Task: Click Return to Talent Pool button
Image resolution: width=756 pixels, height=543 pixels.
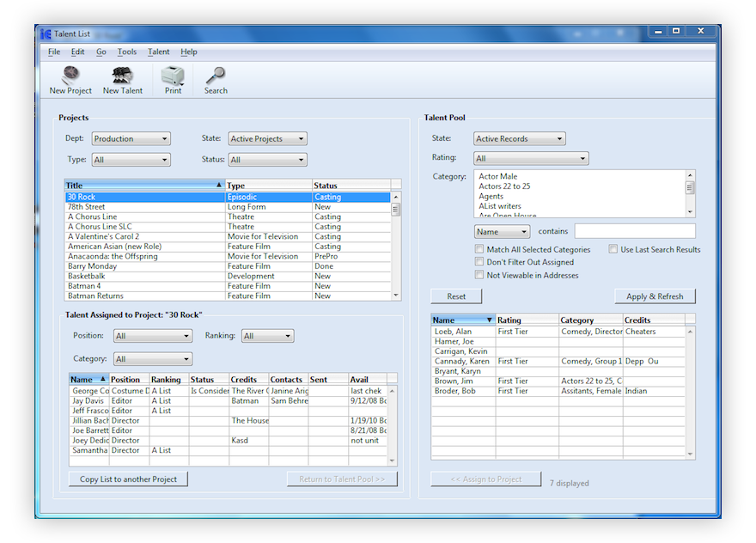Action: tap(342, 479)
